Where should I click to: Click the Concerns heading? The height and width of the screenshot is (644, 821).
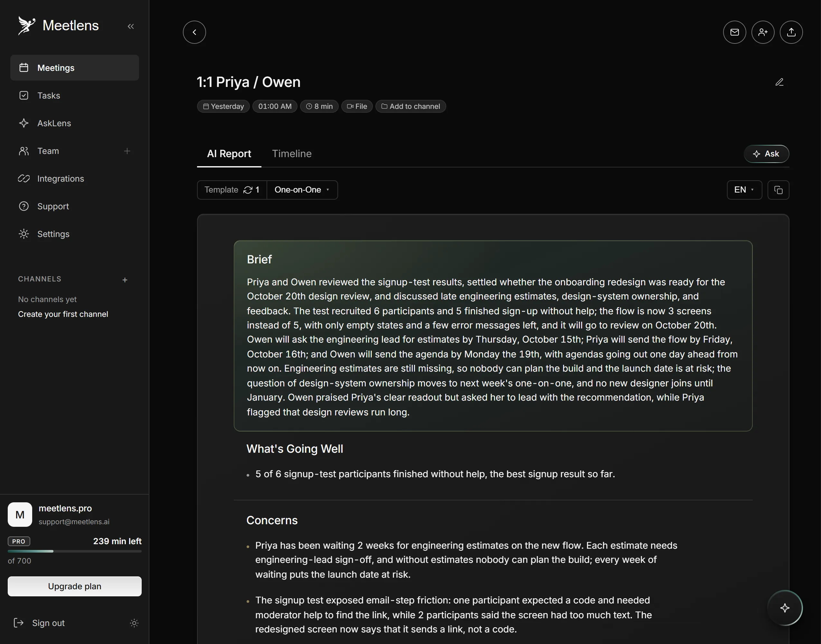(x=272, y=520)
